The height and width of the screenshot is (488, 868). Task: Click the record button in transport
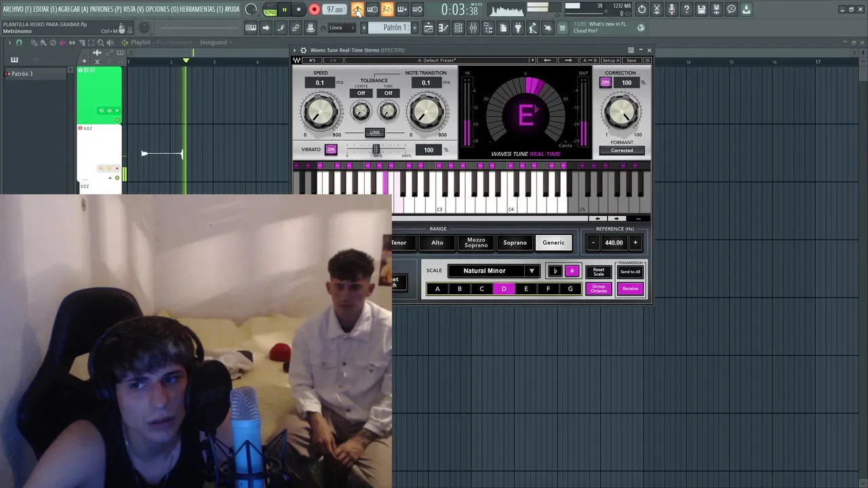(x=314, y=9)
